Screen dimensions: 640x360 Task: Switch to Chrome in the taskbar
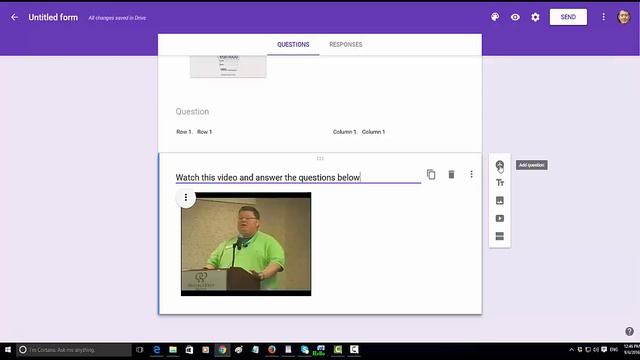click(222, 350)
